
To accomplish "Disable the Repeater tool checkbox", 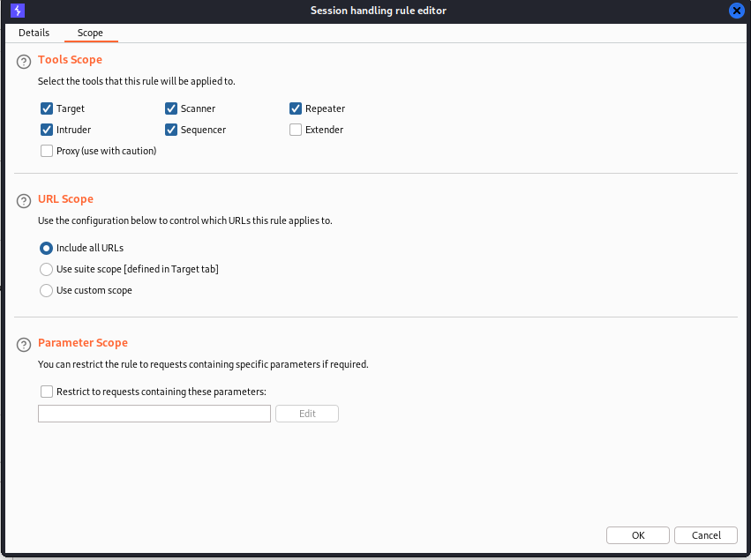I will (x=296, y=108).
